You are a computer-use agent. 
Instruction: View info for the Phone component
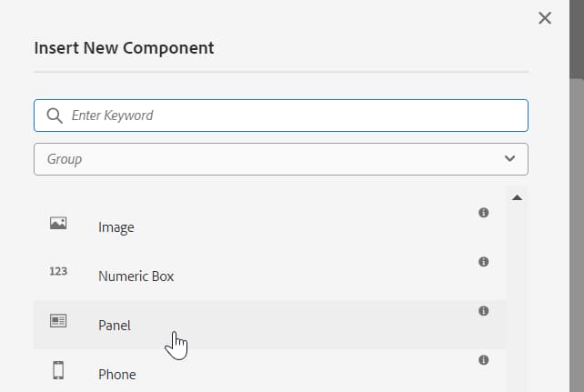(x=483, y=360)
